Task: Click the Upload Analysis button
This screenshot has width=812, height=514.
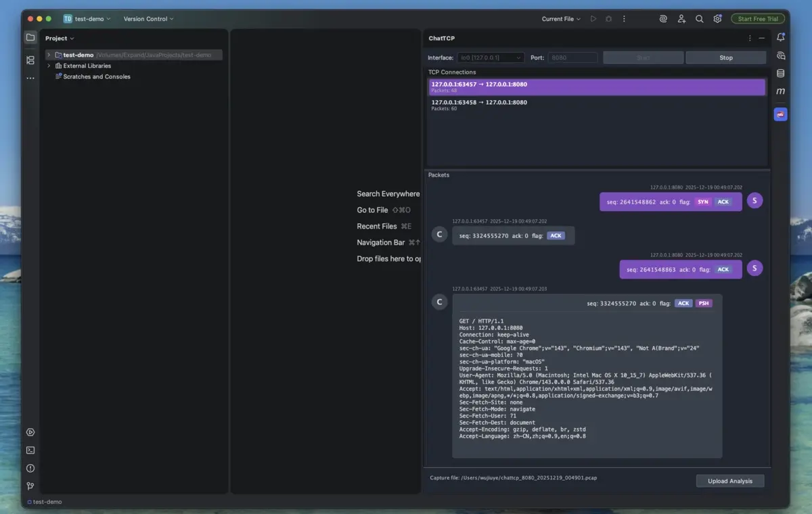Action: click(x=729, y=481)
